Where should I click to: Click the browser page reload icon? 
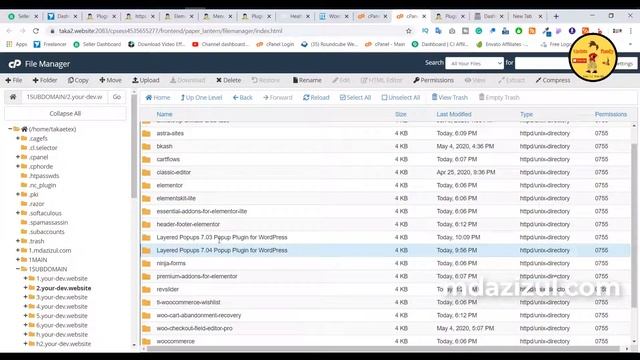coord(36,31)
